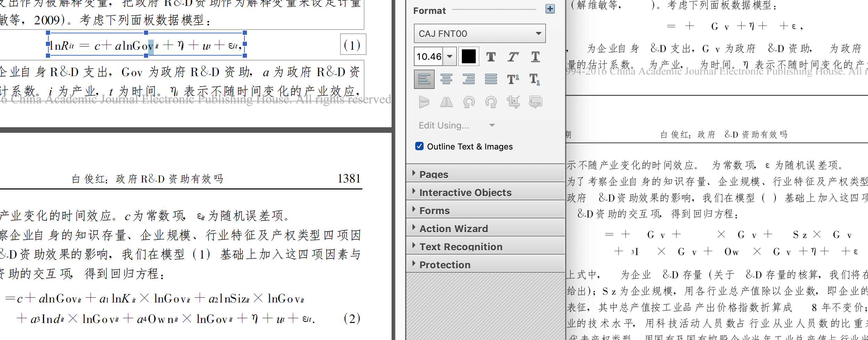868x340 pixels.
Task: Click the right window's header 白俊红: 政府 &D资助有效吗
Action: 724,135
